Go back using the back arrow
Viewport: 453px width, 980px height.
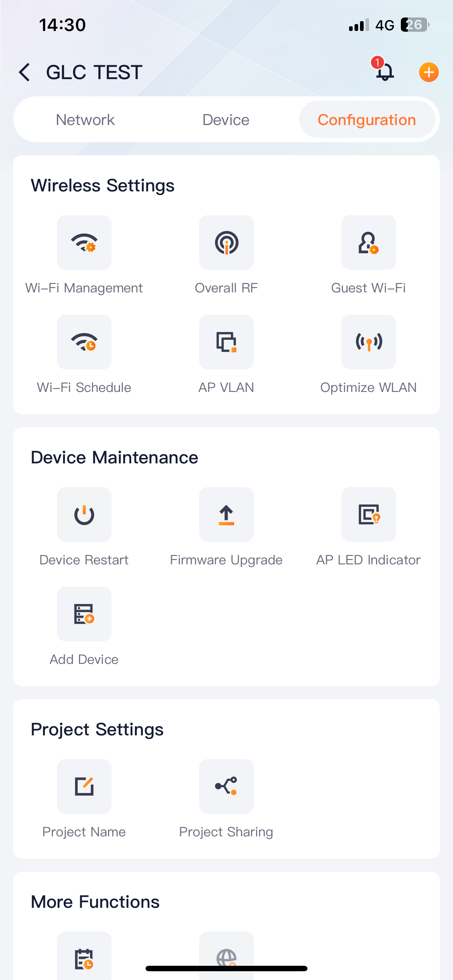tap(24, 72)
